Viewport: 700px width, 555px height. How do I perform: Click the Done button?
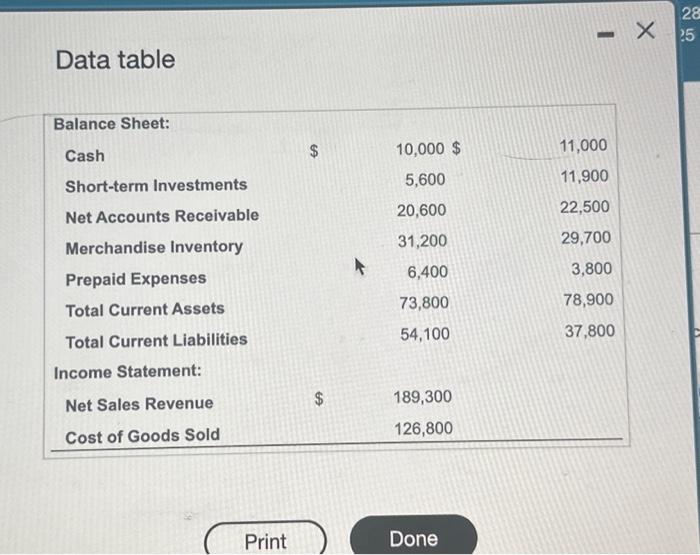413,537
